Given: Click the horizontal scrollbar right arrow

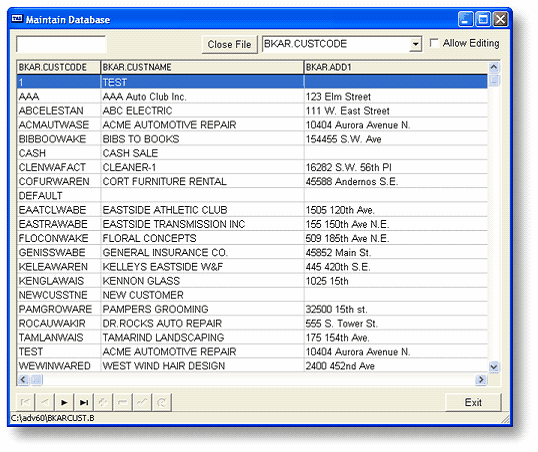Looking at the screenshot, I should pos(481,380).
